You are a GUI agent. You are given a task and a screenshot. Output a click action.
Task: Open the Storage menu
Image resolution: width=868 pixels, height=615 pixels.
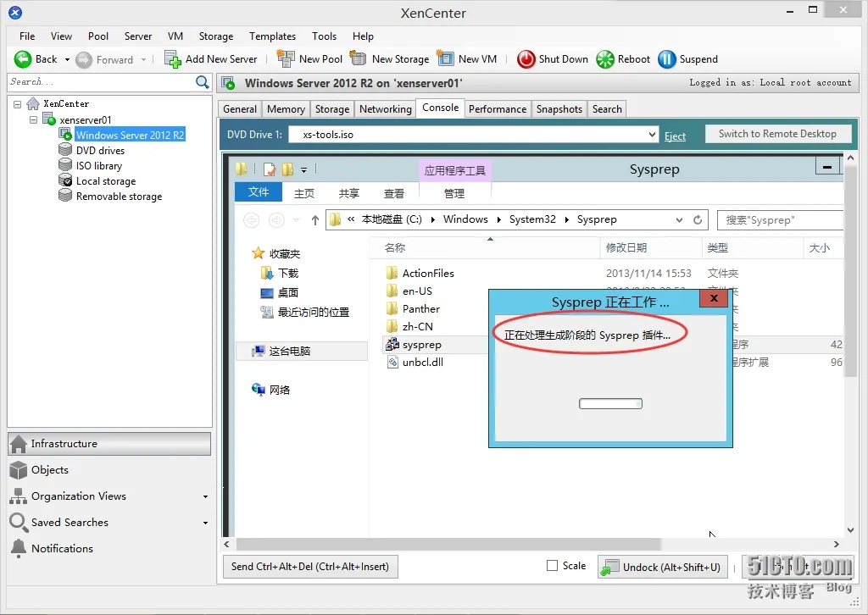(x=216, y=36)
